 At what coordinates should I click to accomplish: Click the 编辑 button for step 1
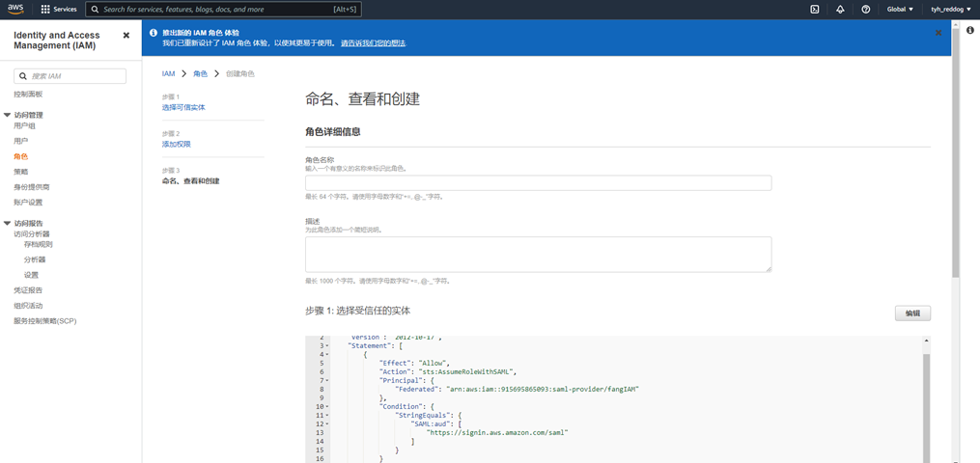[x=912, y=313]
